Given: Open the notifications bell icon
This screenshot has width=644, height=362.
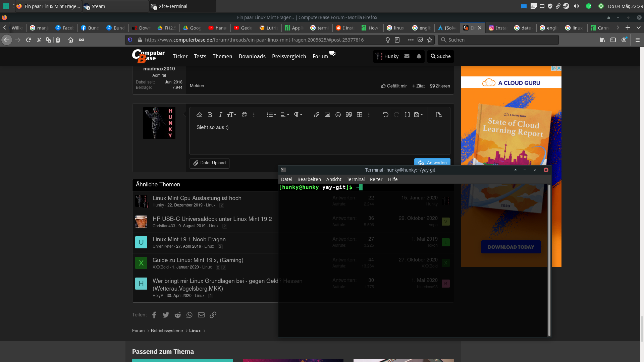Looking at the screenshot, I should pyautogui.click(x=419, y=56).
